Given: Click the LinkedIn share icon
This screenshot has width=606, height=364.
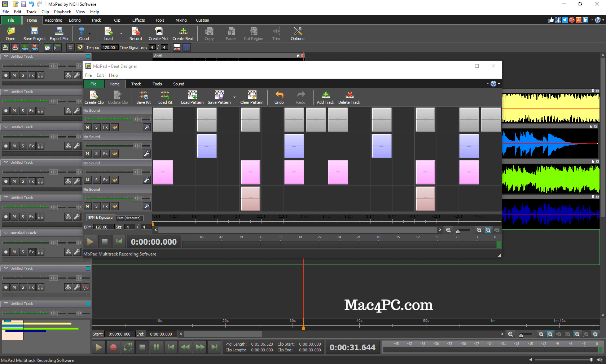Looking at the screenshot, I should coord(585,20).
